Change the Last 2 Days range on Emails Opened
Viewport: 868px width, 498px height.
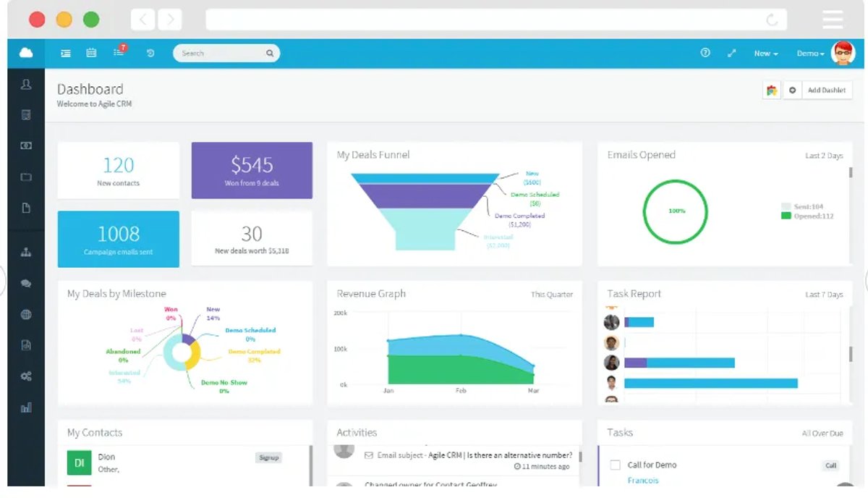824,156
